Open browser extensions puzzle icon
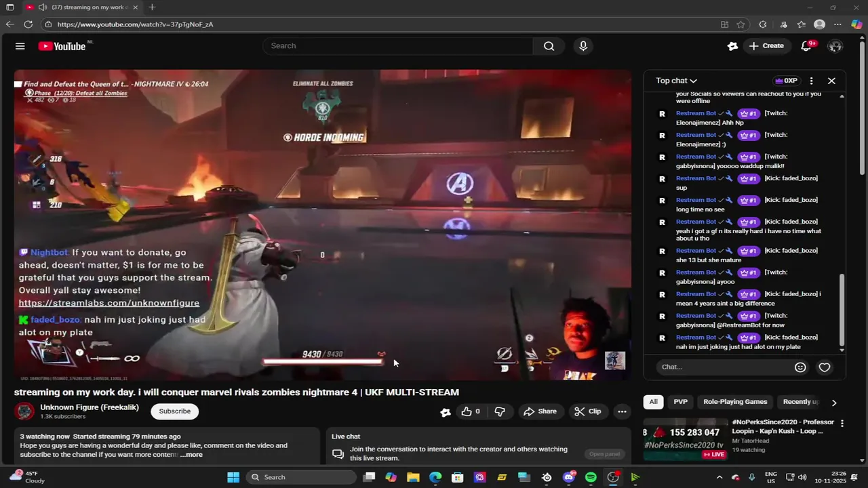The image size is (868, 488). coord(763,24)
